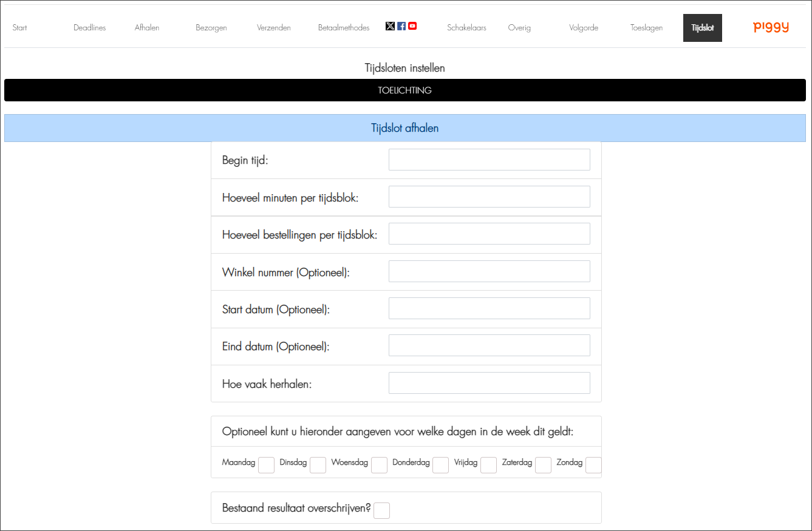Click the 'Hoeveel minuten per tijdsblok' field
The height and width of the screenshot is (531, 812).
[490, 197]
